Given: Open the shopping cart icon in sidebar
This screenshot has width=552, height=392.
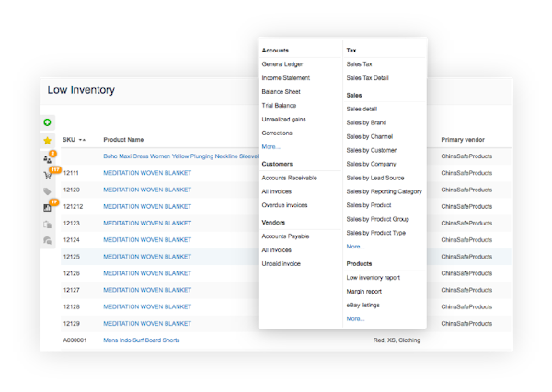Looking at the screenshot, I should point(47,176).
